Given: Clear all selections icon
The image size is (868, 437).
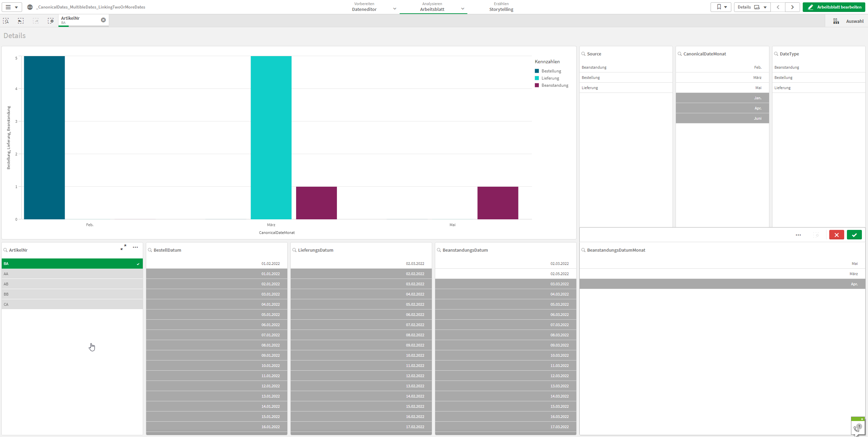Looking at the screenshot, I should [x=51, y=21].
